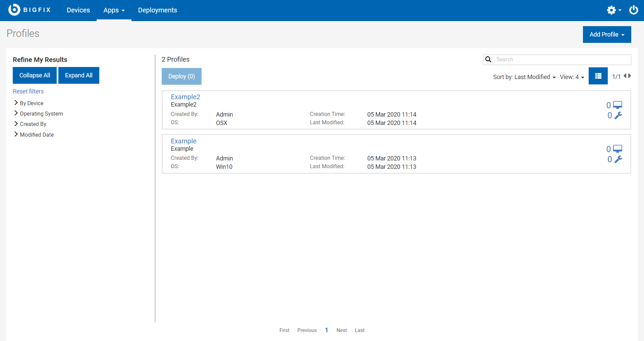Open the Add Profile dropdown button
644x341 pixels.
pos(606,35)
